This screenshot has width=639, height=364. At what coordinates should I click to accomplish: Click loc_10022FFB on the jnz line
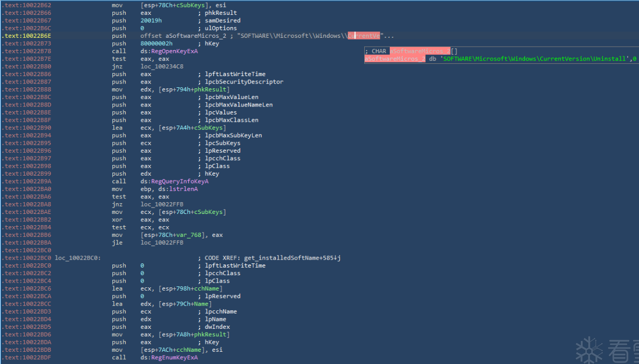click(x=162, y=204)
